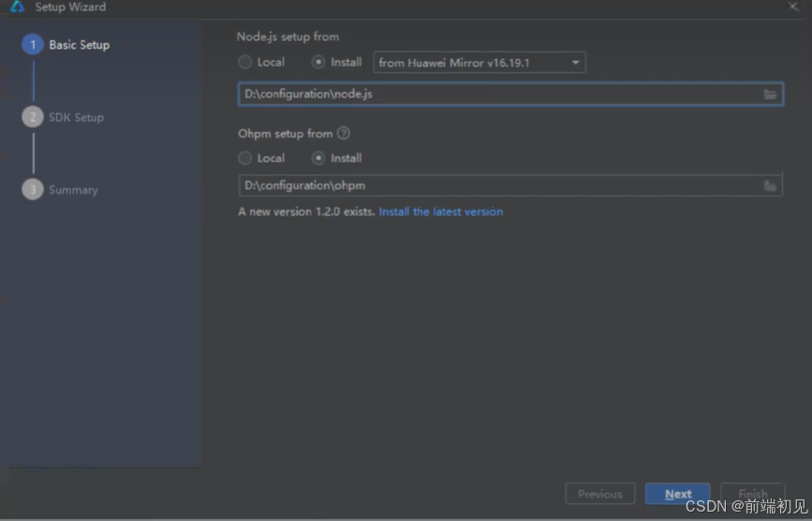The image size is (812, 521).
Task: Click the Finish button
Action: 752,494
